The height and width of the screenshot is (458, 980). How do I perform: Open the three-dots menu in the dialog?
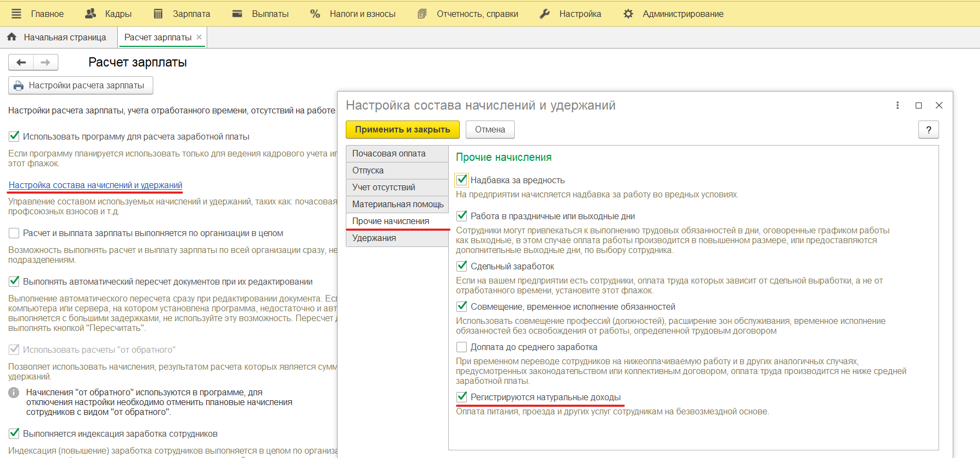click(x=897, y=105)
